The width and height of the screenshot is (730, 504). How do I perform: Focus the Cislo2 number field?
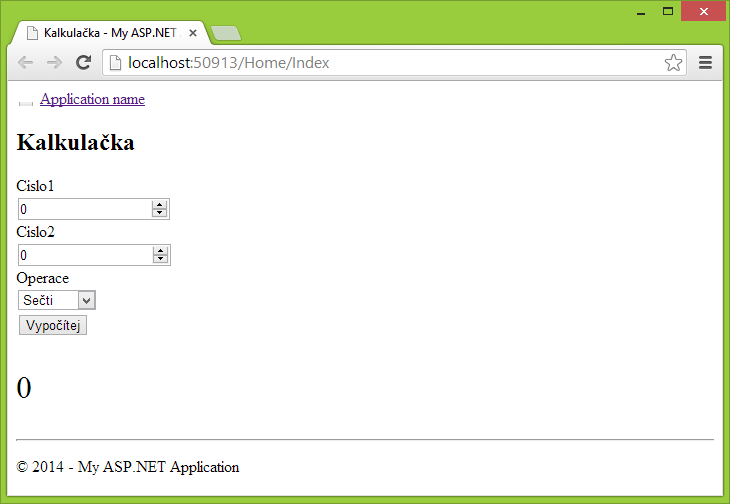tap(95, 255)
